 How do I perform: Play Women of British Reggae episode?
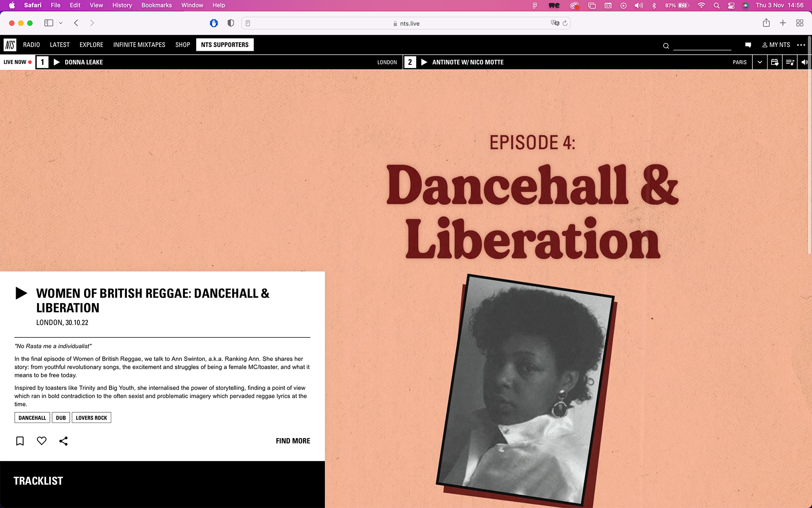tap(21, 293)
